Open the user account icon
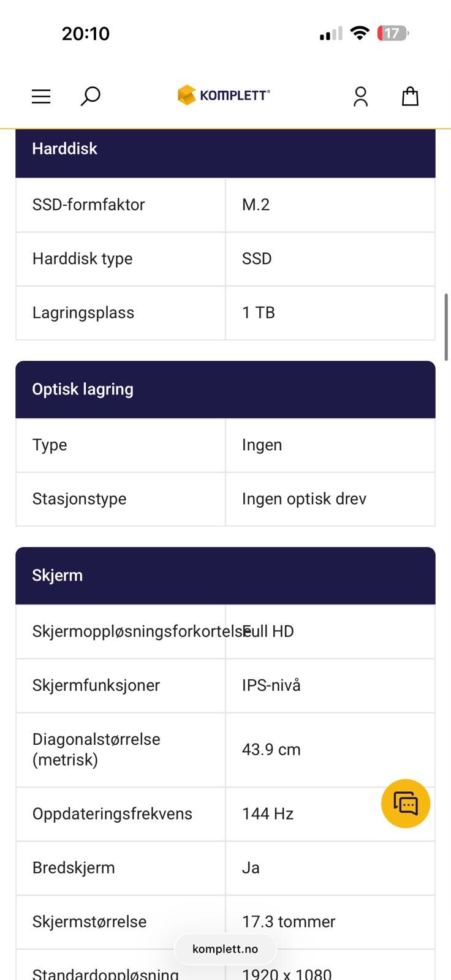451x980 pixels. click(x=360, y=96)
